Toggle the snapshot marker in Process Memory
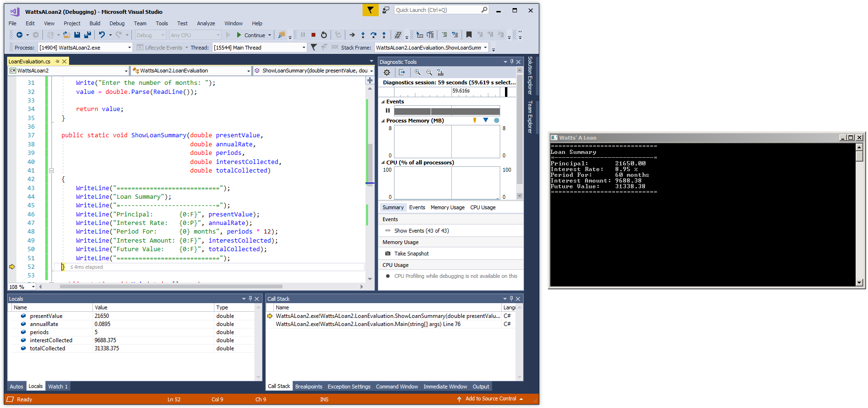Viewport: 868px width, 408px height. [x=485, y=121]
